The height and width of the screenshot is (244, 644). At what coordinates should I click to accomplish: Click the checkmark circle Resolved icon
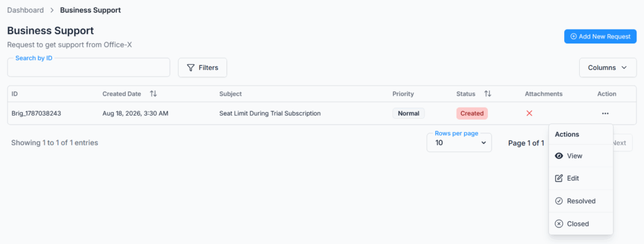[558, 201]
